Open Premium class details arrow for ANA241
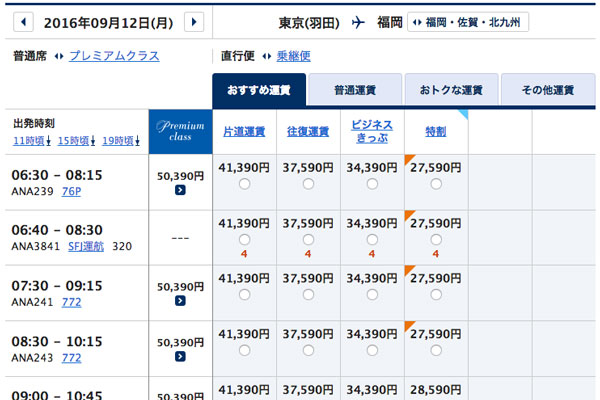The image size is (600, 400). pos(180,301)
